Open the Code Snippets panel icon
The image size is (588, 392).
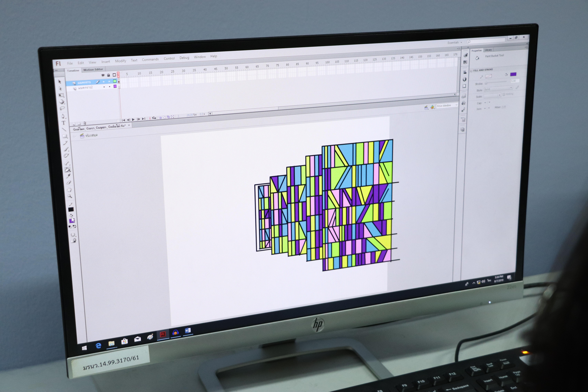(x=464, y=96)
